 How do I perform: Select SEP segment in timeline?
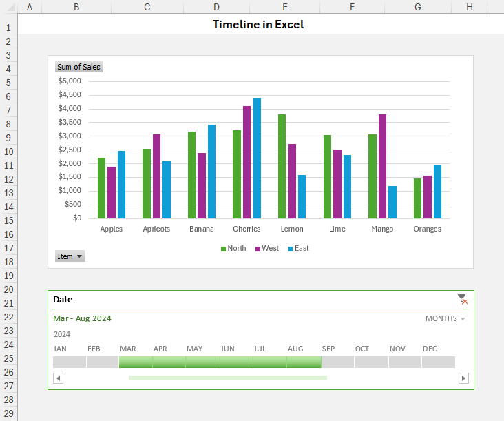point(338,362)
